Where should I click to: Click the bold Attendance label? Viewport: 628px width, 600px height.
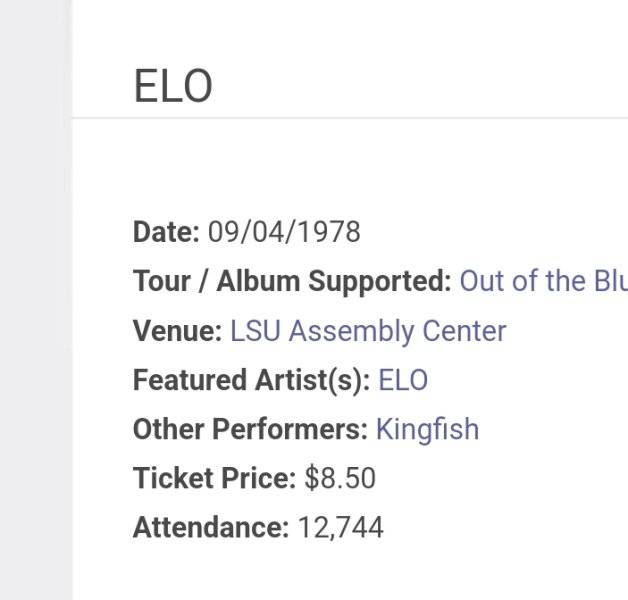click(211, 528)
